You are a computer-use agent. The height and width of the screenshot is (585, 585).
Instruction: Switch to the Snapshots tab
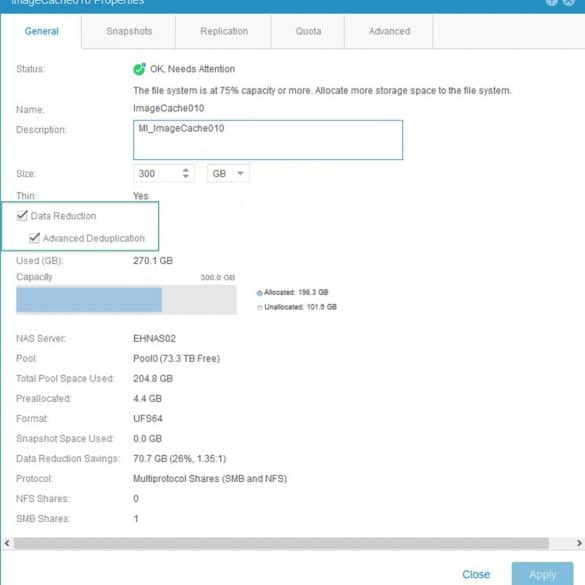pos(129,31)
